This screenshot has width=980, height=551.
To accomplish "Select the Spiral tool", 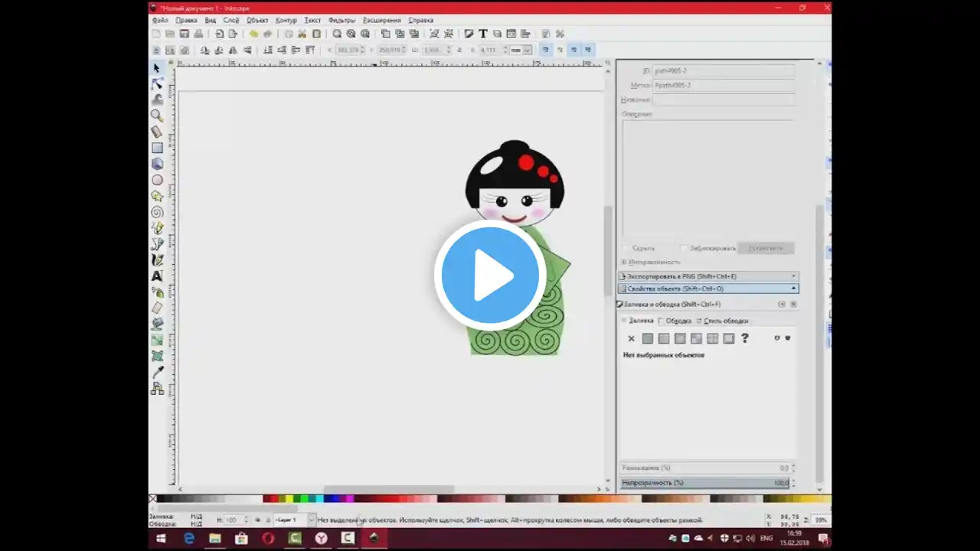I will coord(157,212).
